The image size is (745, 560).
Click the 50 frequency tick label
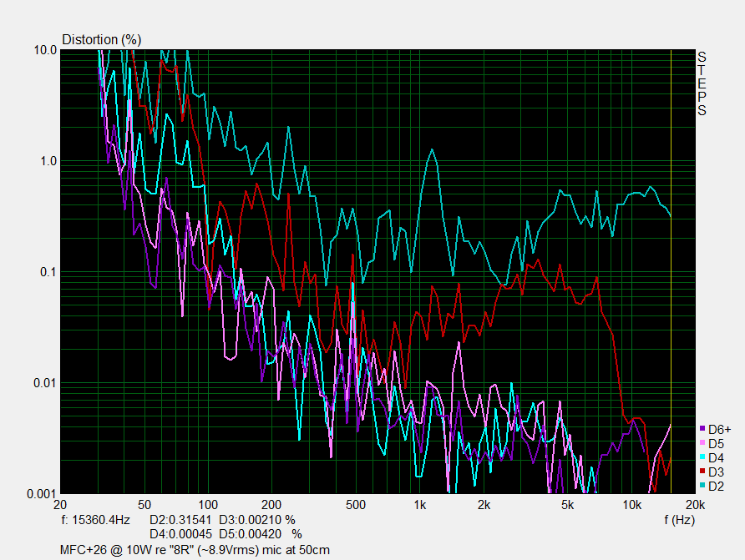click(144, 505)
